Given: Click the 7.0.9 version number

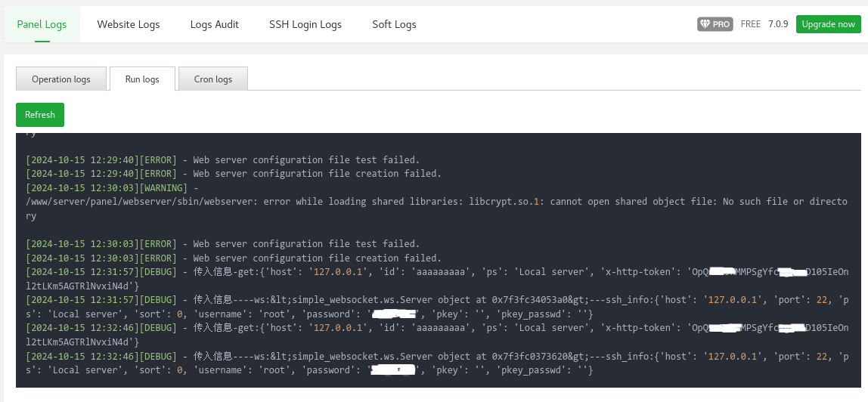Looking at the screenshot, I should (778, 24).
